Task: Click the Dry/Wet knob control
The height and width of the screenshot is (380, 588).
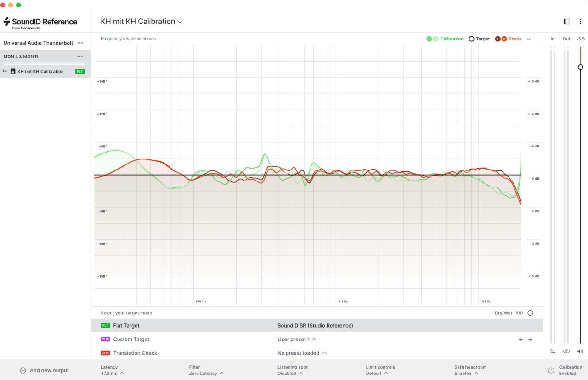Action: pyautogui.click(x=530, y=313)
